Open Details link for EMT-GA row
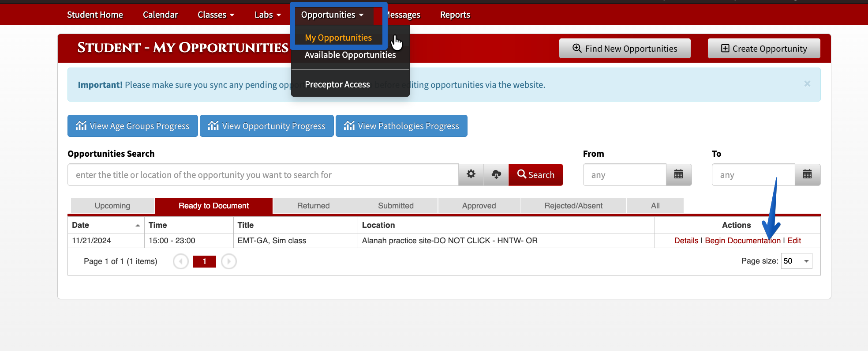The image size is (868, 351). click(x=686, y=241)
